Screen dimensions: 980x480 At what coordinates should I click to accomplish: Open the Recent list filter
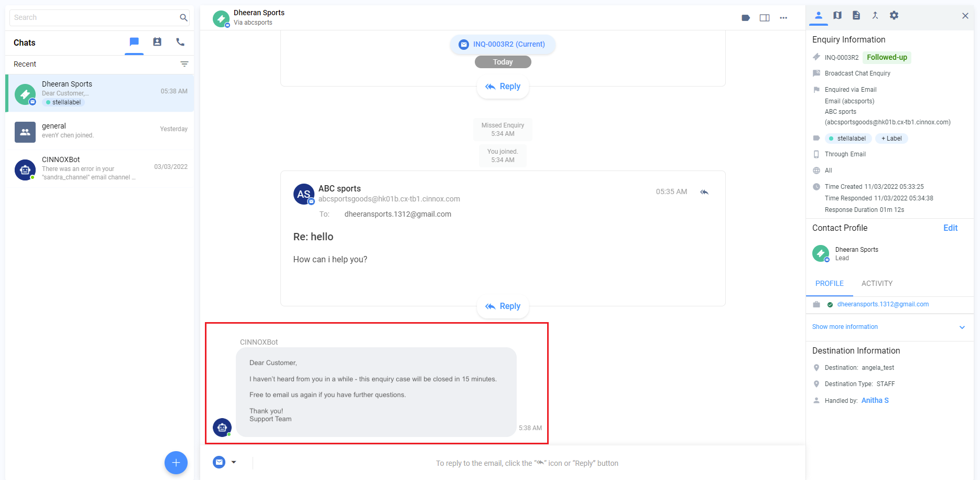click(x=184, y=64)
